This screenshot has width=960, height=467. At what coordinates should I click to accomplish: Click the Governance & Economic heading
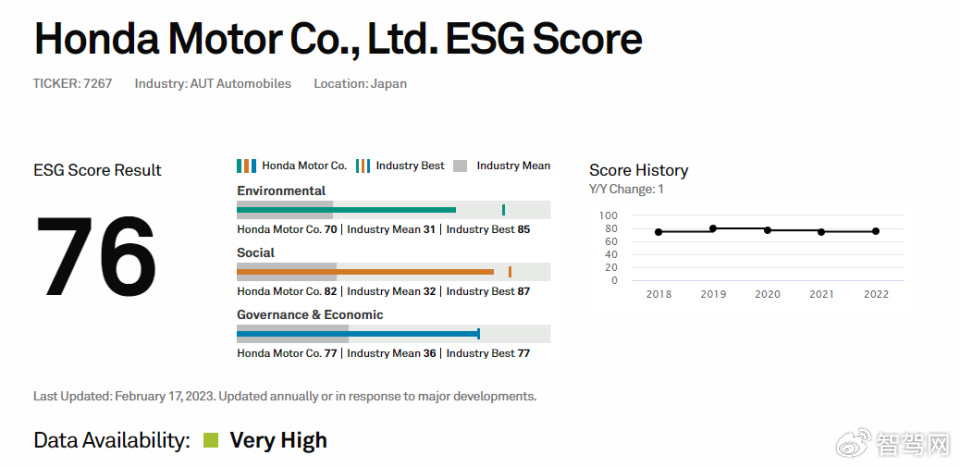(x=310, y=315)
